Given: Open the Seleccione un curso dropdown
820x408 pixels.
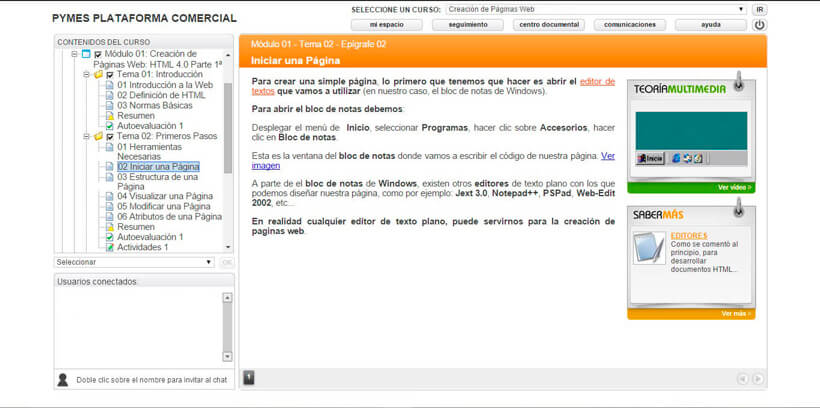Looking at the screenshot, I should coord(596,9).
